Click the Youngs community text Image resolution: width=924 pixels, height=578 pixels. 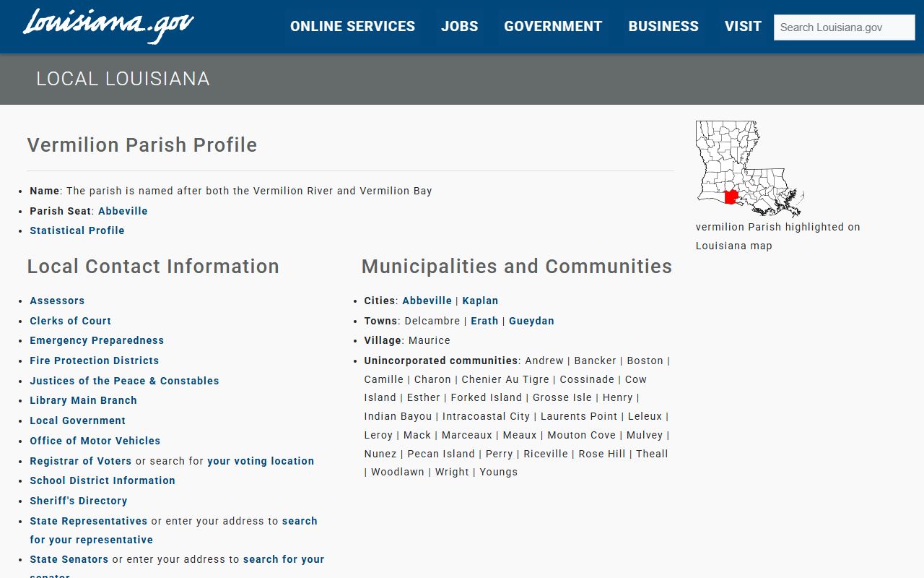coord(499,472)
